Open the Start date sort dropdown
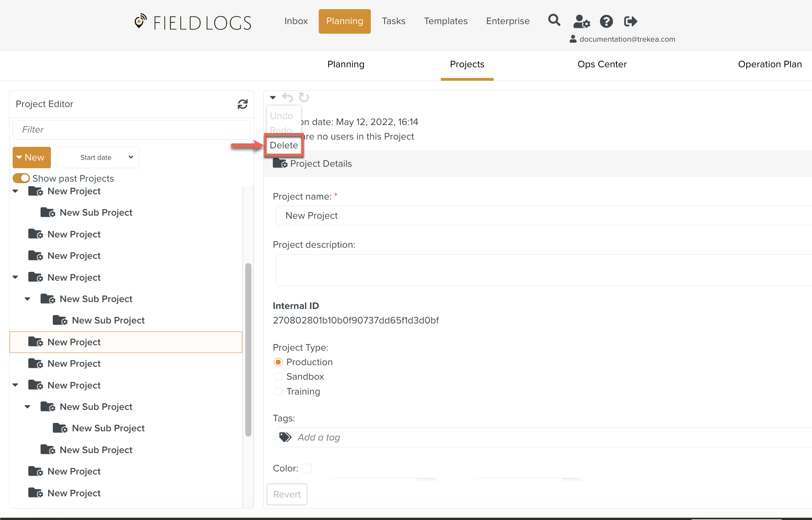The height and width of the screenshot is (520, 812). (x=98, y=158)
